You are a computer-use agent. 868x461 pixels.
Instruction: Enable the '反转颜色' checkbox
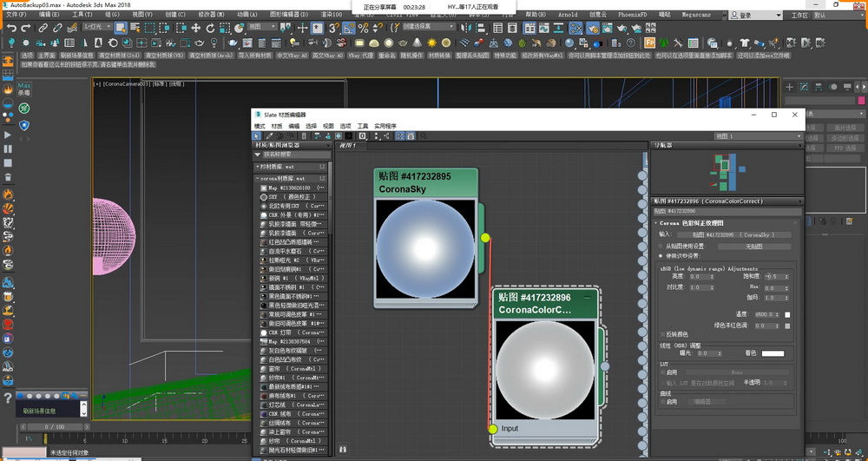tap(662, 334)
